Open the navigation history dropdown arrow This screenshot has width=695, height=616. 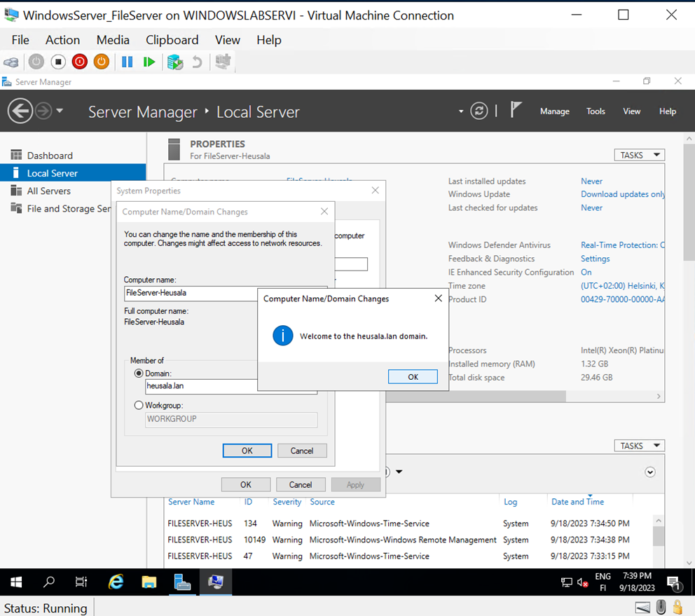coord(60,111)
